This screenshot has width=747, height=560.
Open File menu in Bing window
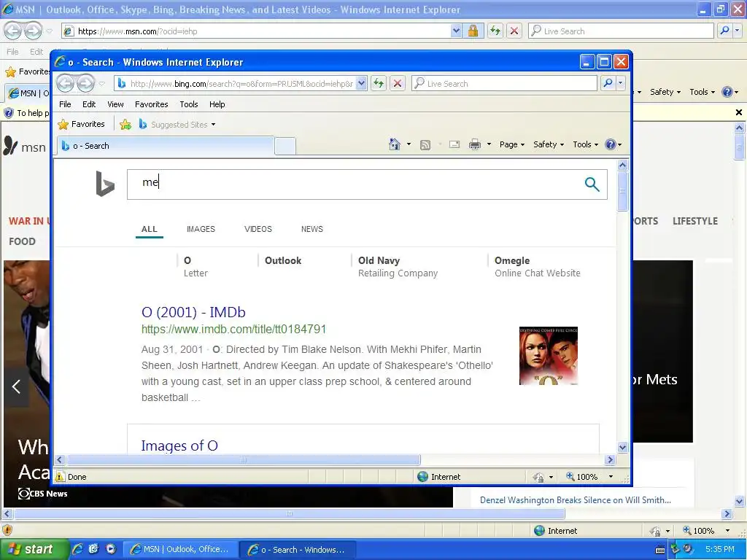pos(65,104)
